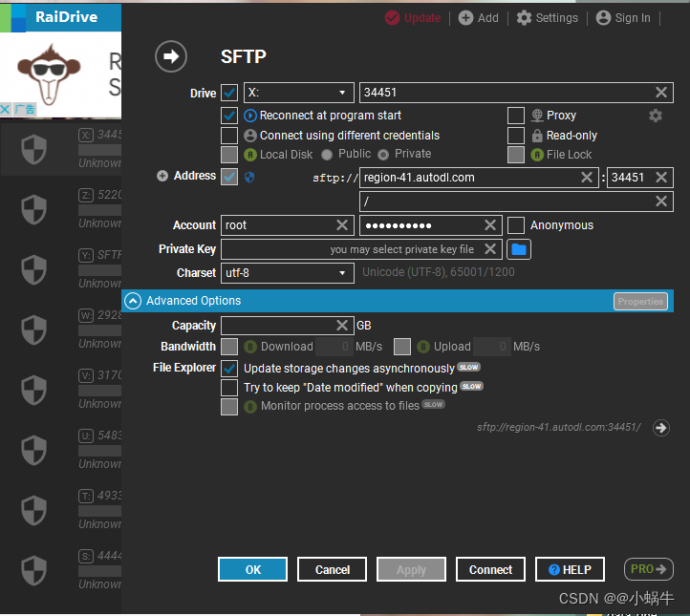Open the Charset utf-8 dropdown
The width and height of the screenshot is (690, 616).
[x=288, y=273]
